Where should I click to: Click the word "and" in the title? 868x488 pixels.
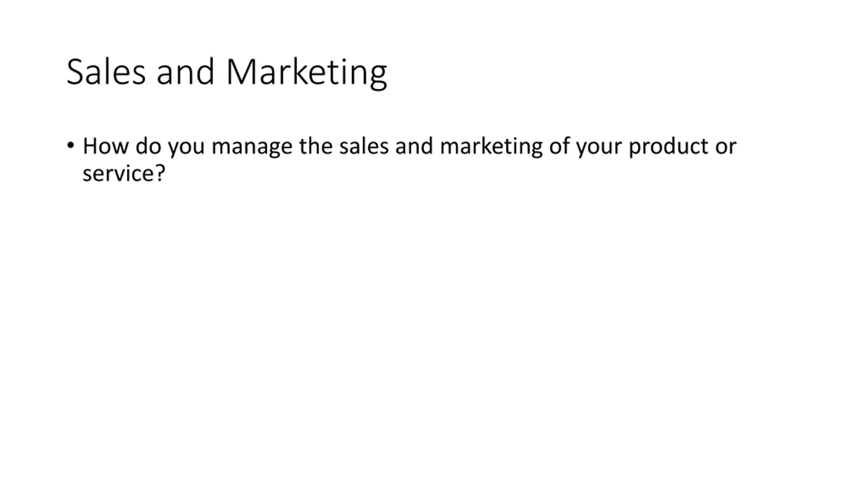(x=185, y=72)
